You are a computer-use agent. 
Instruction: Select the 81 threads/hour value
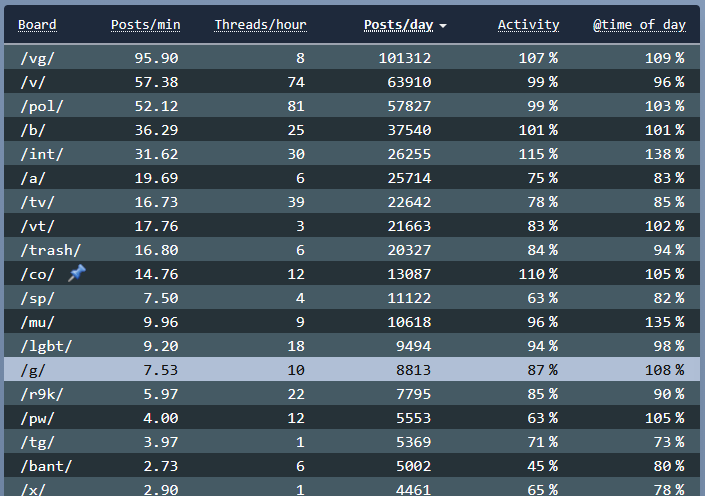coord(296,106)
